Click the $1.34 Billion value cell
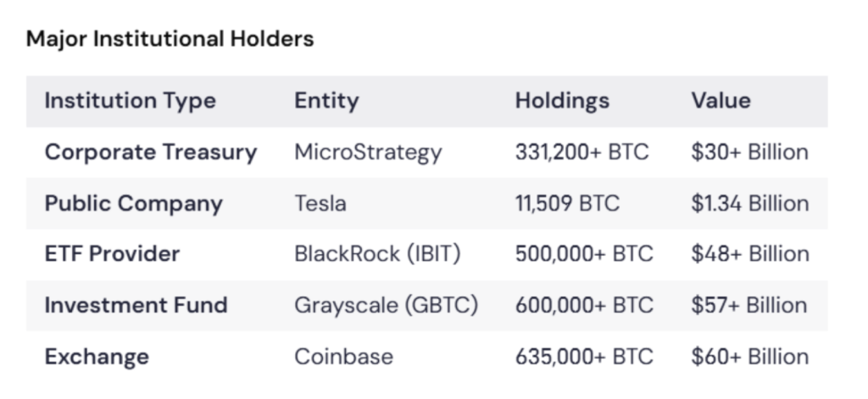 click(x=749, y=204)
